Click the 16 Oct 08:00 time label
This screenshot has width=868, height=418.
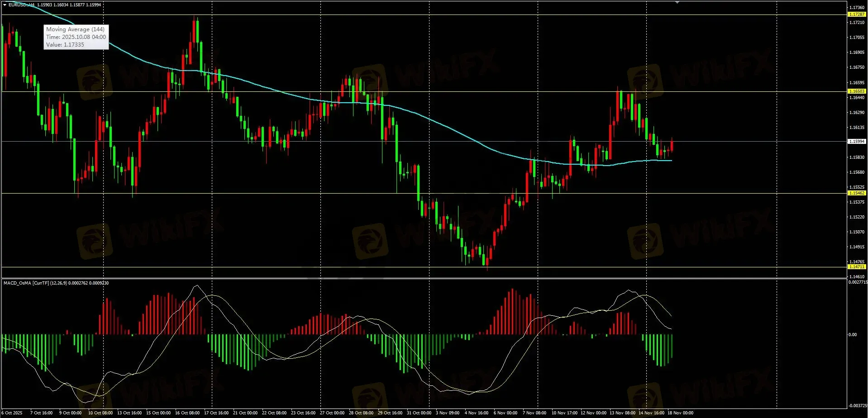(187, 413)
